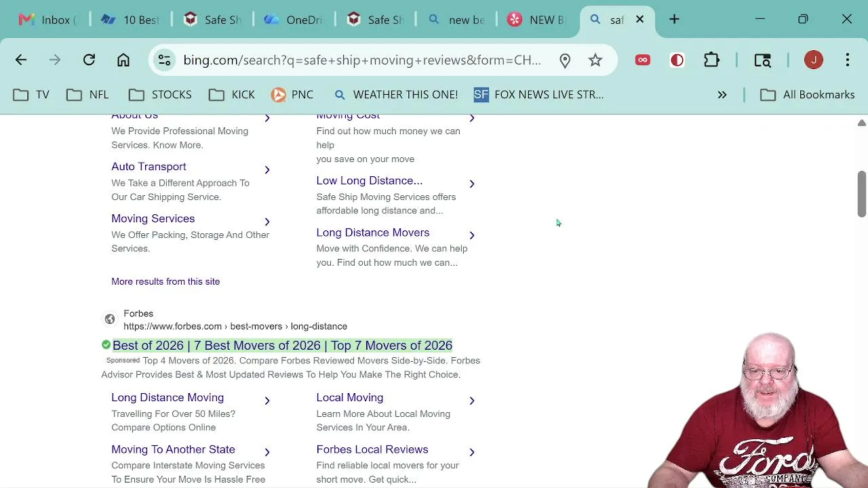Click the location pin icon in address bar
This screenshot has width=868, height=488.
(565, 60)
